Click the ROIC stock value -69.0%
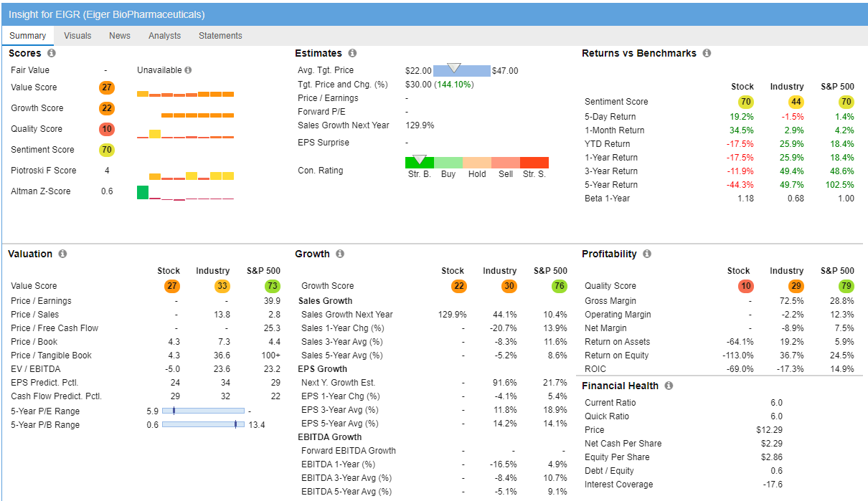Viewport: 868px width, 501px height. coord(740,369)
